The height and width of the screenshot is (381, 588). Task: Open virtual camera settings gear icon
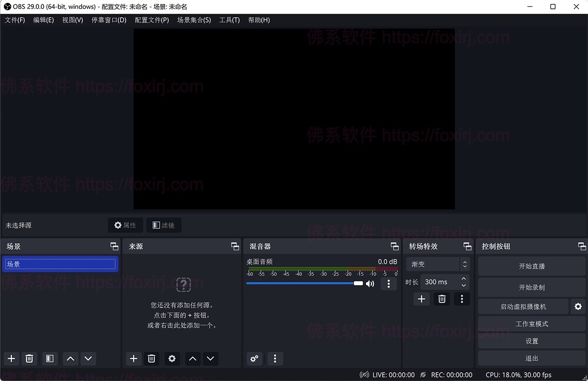(x=578, y=306)
